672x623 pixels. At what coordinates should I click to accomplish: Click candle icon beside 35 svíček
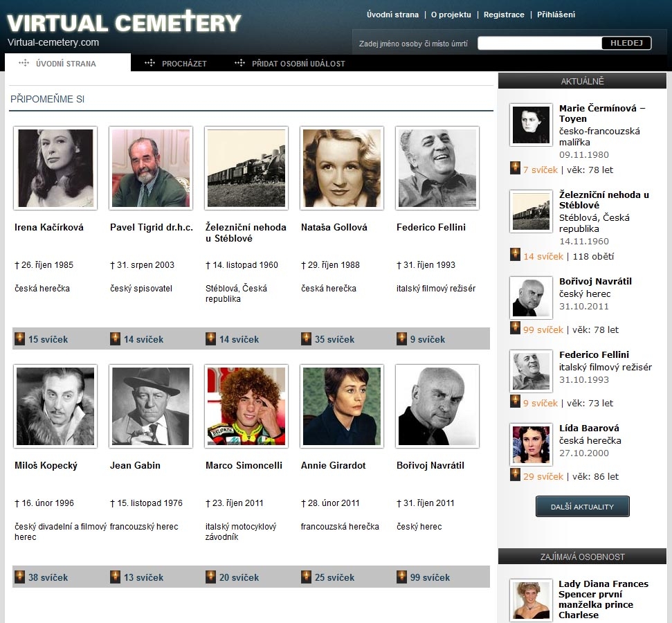(x=306, y=338)
